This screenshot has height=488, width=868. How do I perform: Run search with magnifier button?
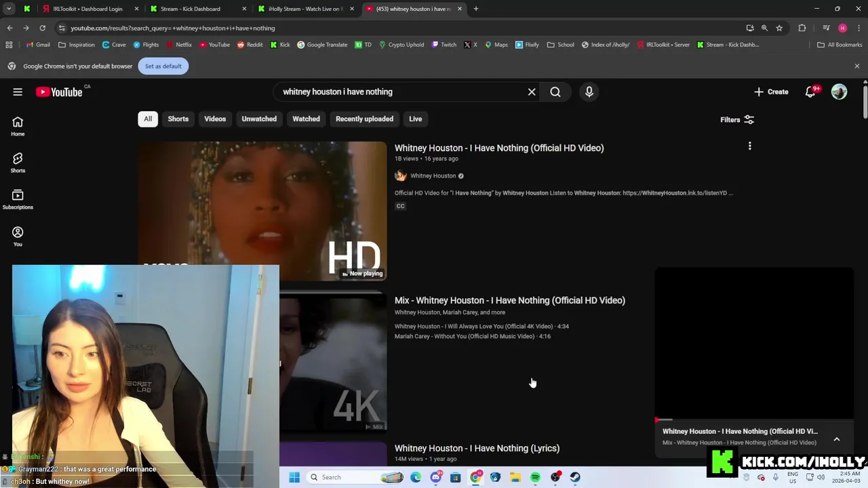[555, 92]
